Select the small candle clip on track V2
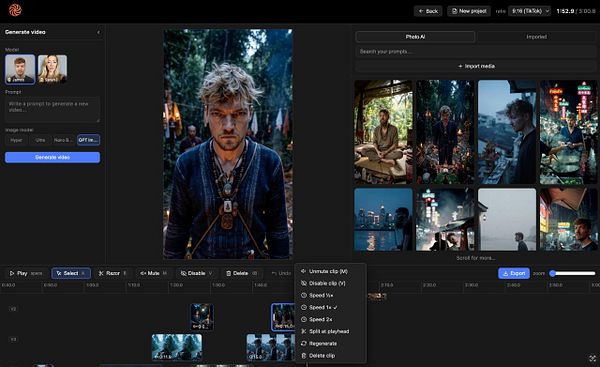Viewport: 600px width, 367px height. point(202,317)
